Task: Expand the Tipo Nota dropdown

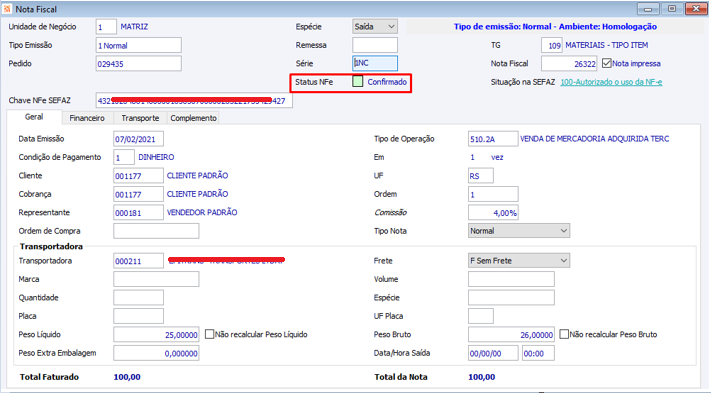Action: [x=519, y=231]
